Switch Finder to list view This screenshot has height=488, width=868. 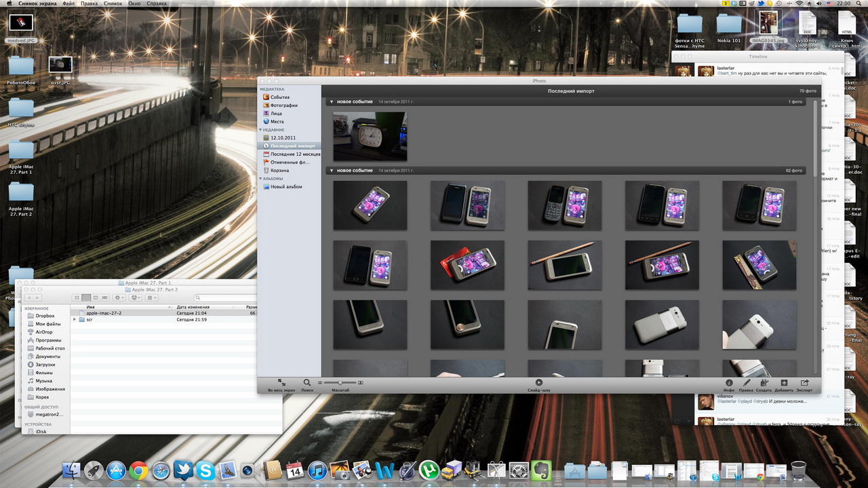tap(86, 298)
